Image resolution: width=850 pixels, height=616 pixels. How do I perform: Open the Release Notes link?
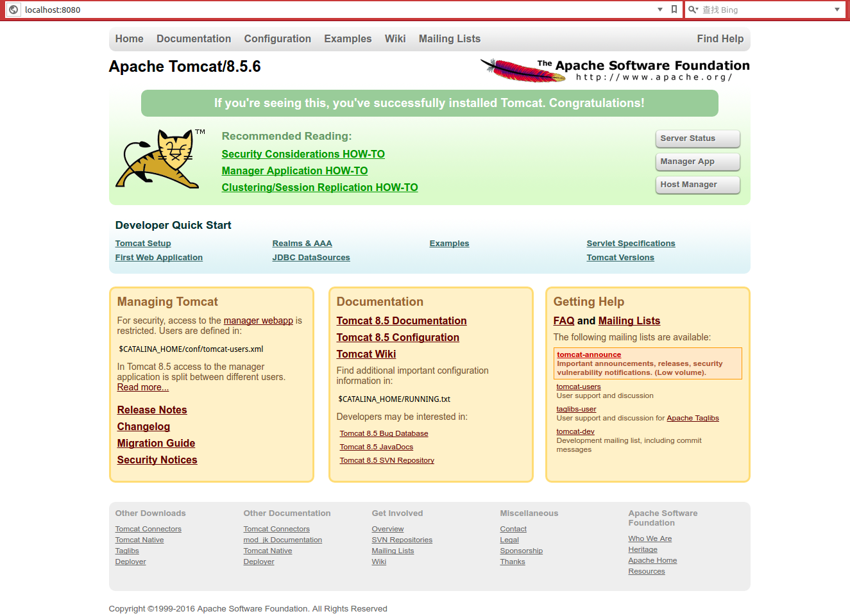152,410
